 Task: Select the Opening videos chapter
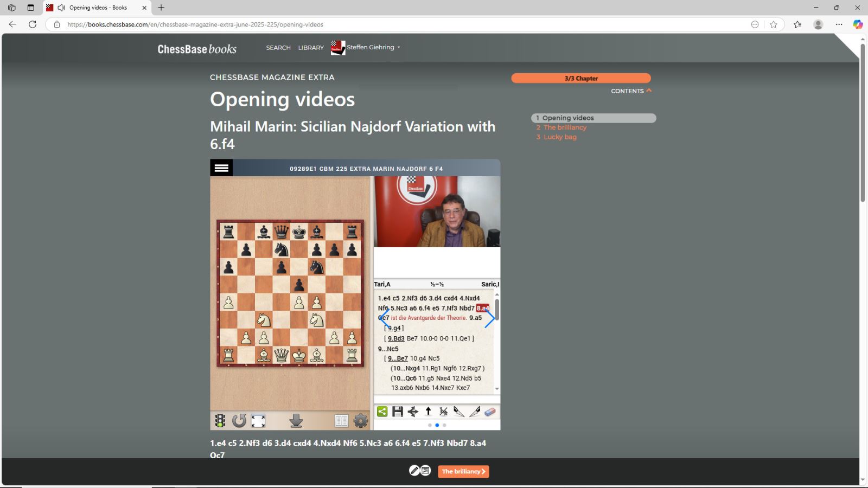pos(569,118)
